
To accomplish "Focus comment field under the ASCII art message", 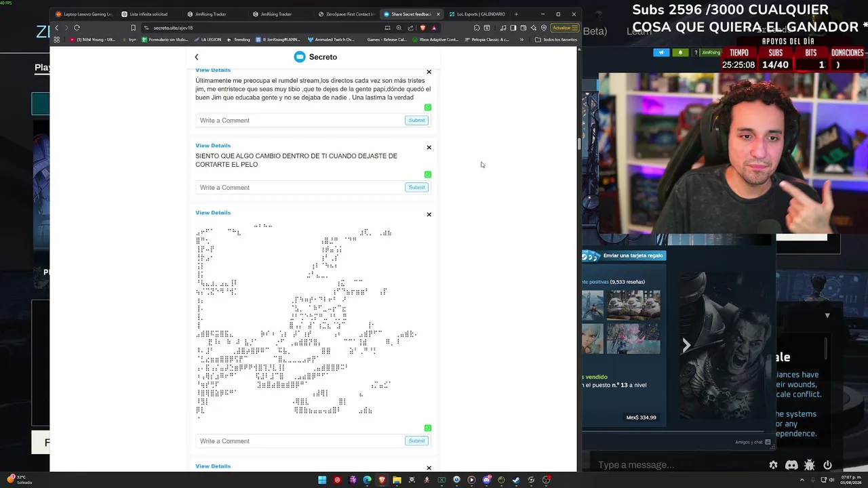I will click(x=300, y=441).
